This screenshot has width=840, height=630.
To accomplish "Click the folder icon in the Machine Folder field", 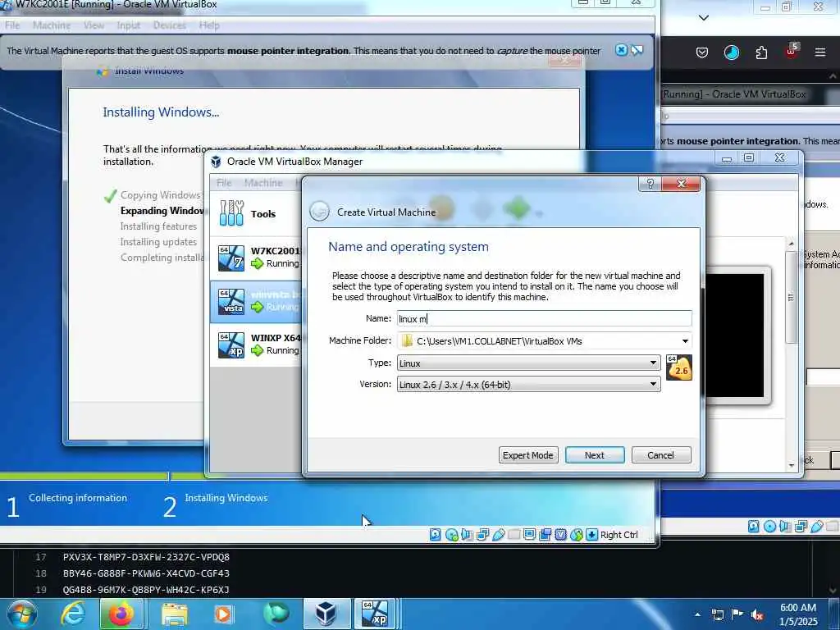I will [x=407, y=340].
